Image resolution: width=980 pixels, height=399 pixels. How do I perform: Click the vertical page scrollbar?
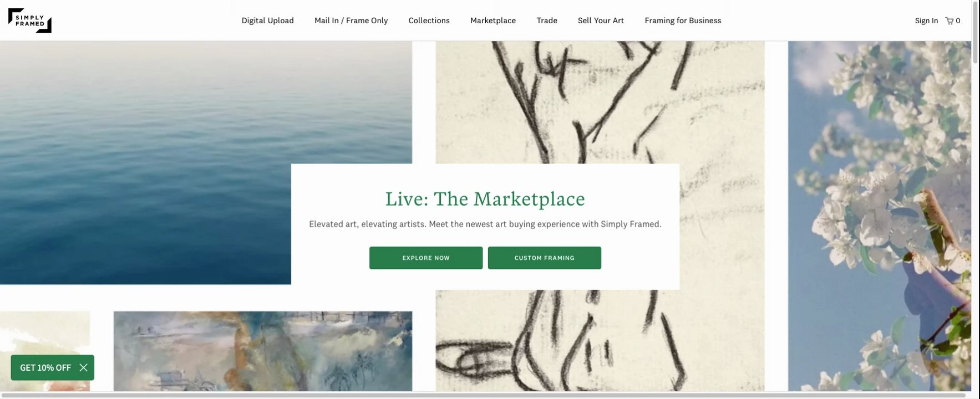pos(976,199)
